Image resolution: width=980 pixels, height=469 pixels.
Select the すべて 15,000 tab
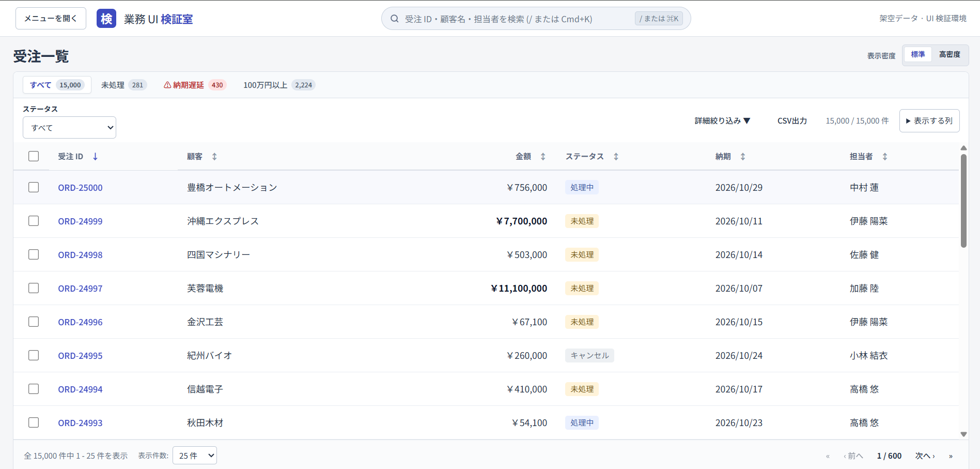[x=57, y=85]
